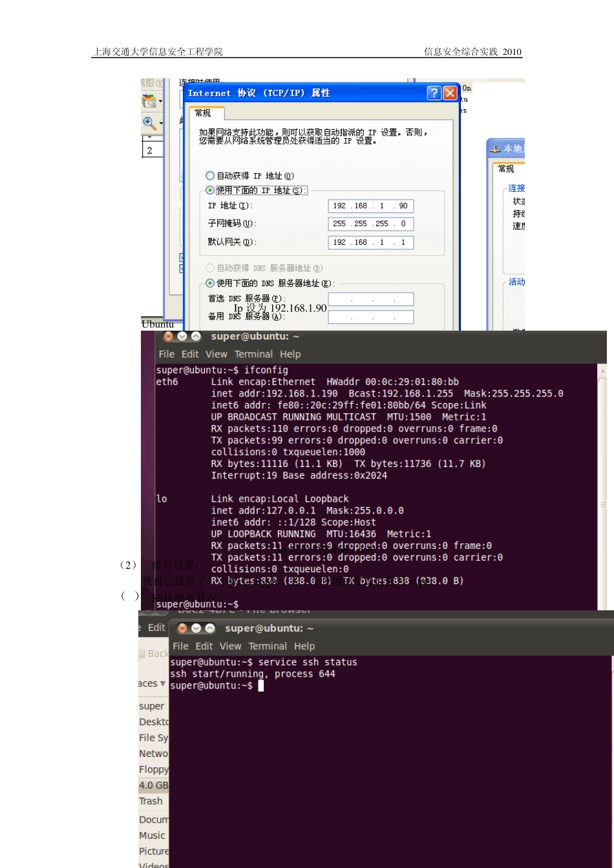The width and height of the screenshot is (614, 868).
Task: Select File System place in File Browser sidebar
Action: click(x=154, y=738)
